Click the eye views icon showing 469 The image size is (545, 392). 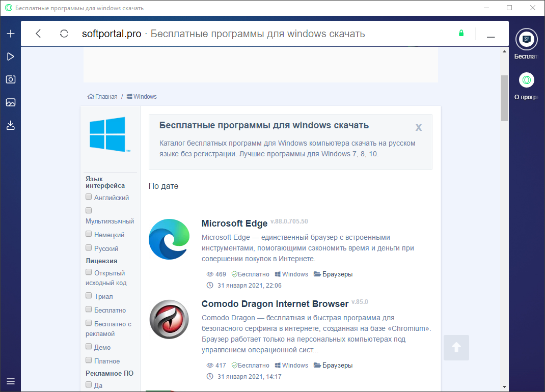click(x=210, y=274)
